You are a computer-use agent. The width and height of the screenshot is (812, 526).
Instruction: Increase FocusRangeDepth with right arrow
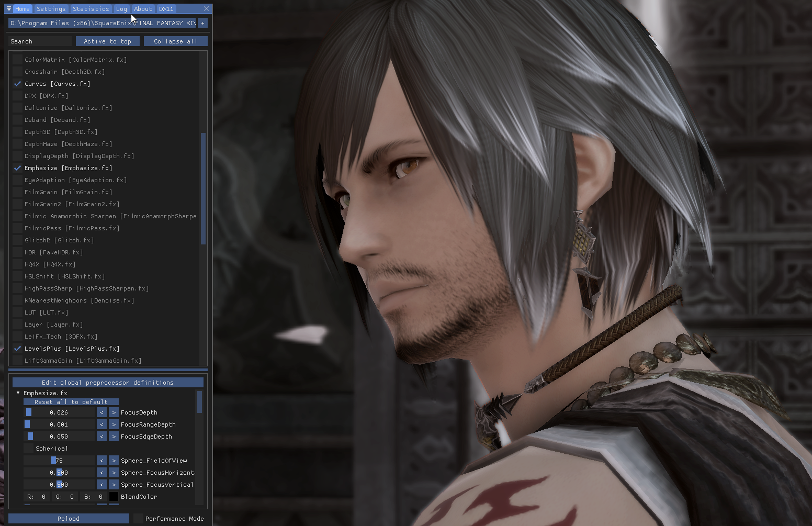click(114, 424)
